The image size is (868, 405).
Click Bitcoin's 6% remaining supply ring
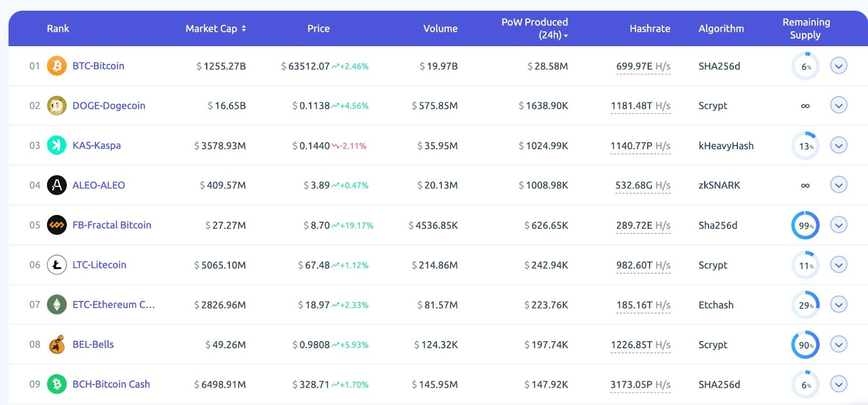[x=806, y=66]
